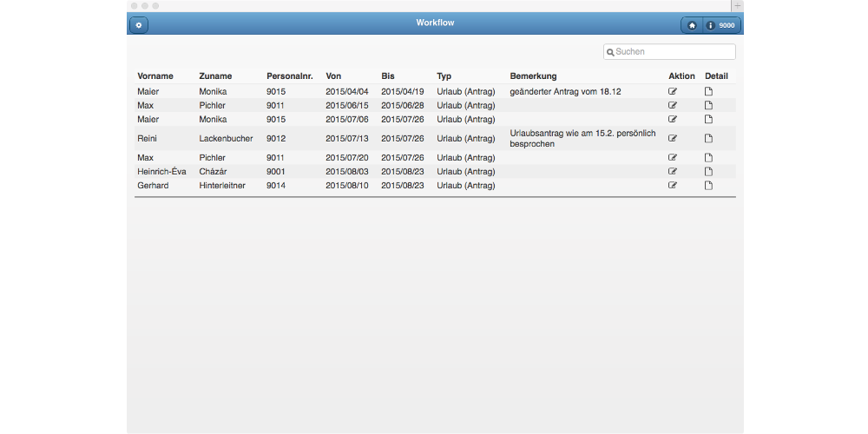Screen dimensions: 868x434
Task: Edit Pichler's request starting 2015/06/15
Action: click(673, 105)
